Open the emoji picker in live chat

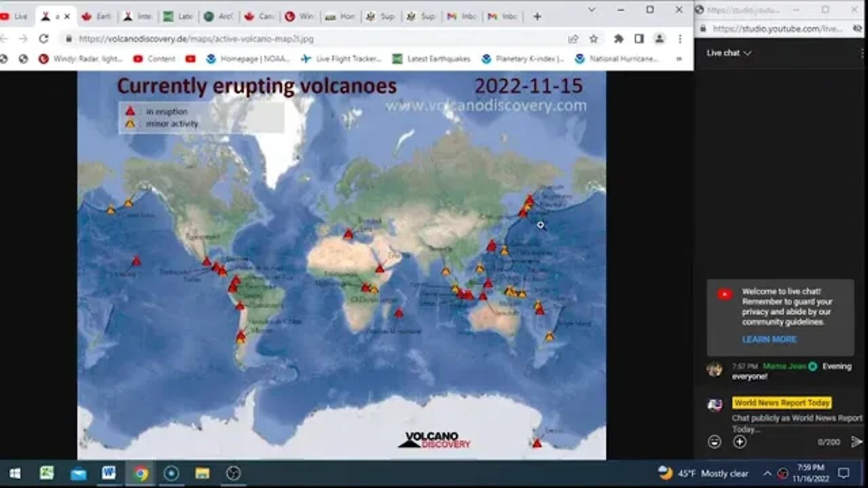pos(714,442)
